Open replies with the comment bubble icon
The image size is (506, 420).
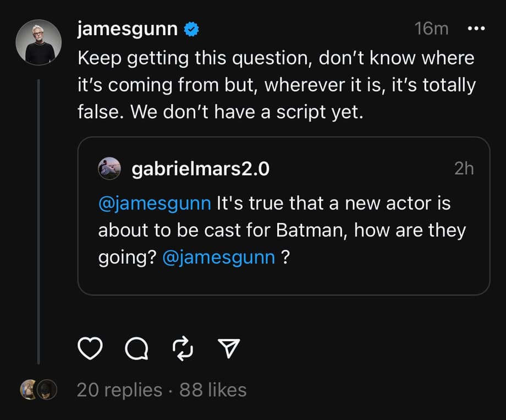point(136,347)
